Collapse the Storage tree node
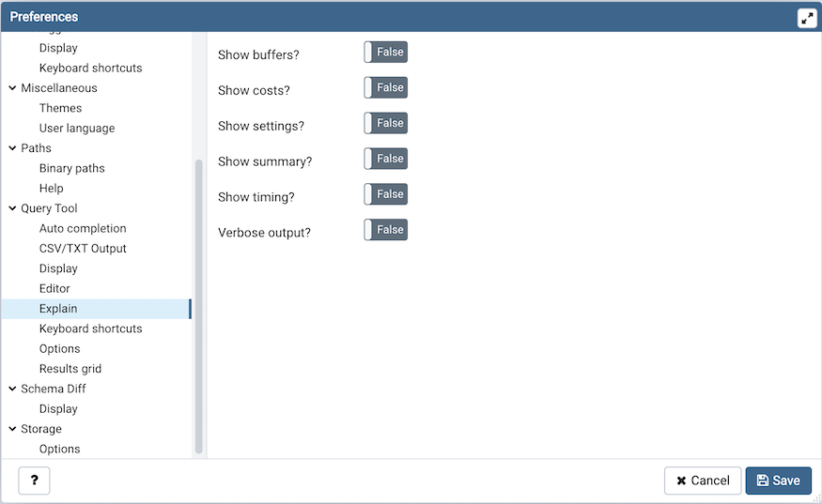 point(12,429)
